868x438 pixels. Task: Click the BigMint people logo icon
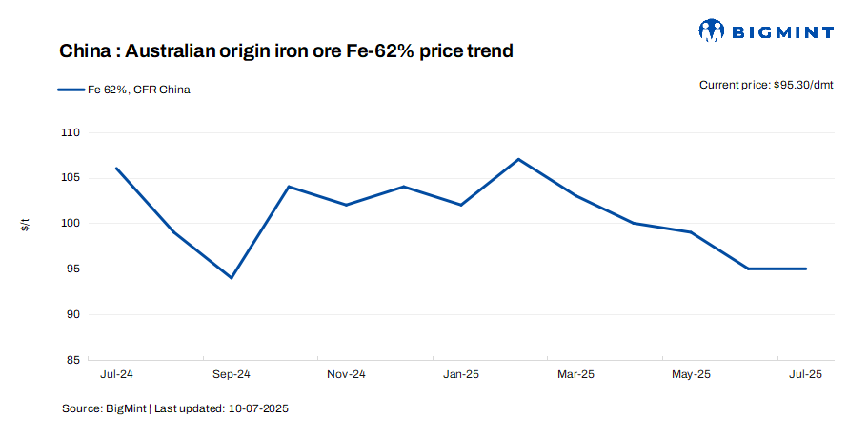coord(712,30)
